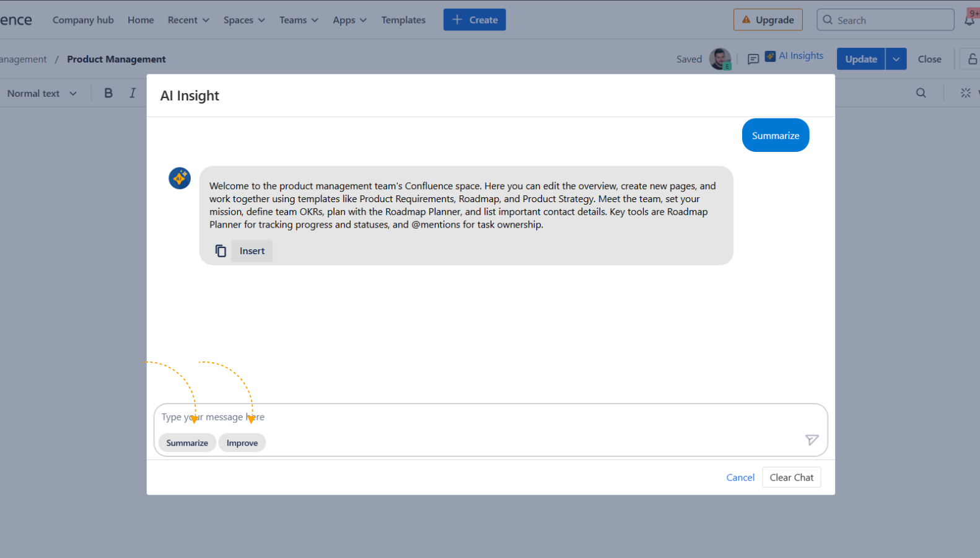Screen dimensions: 980x558
Task: Select the Improve suggestion chip
Action: click(242, 443)
